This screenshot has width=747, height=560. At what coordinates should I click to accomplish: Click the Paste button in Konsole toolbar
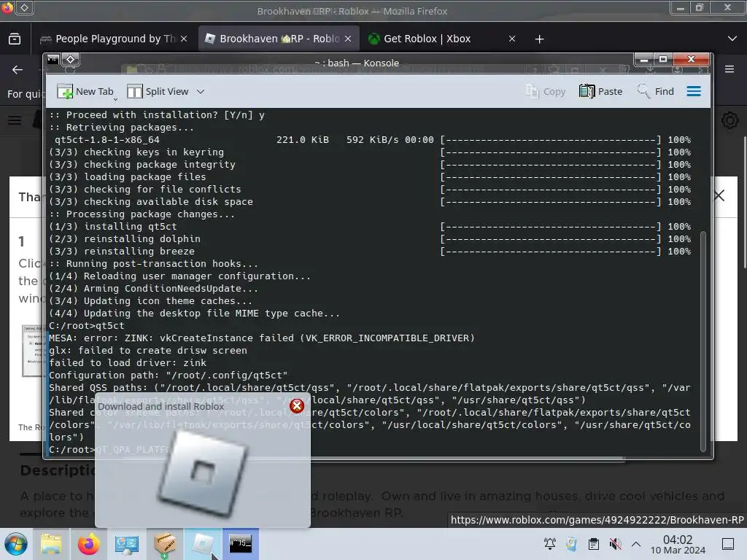(x=601, y=91)
